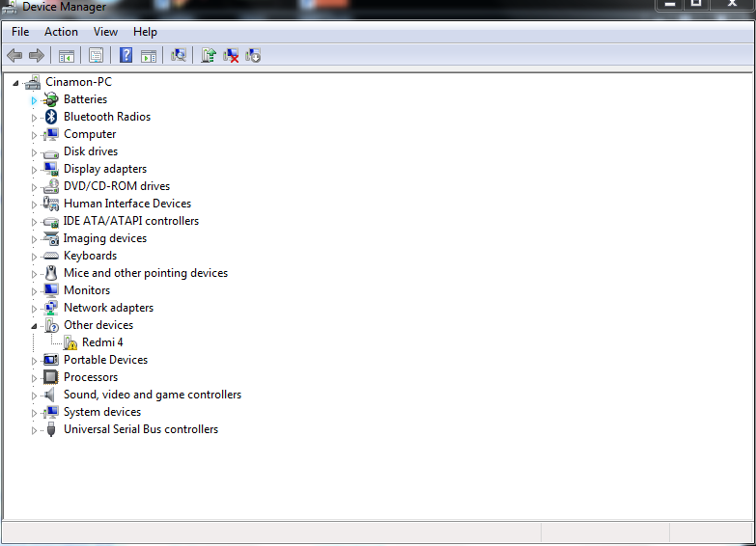The width and height of the screenshot is (756, 546).
Task: Click Update Driver Software toolbar icon
Action: (209, 55)
